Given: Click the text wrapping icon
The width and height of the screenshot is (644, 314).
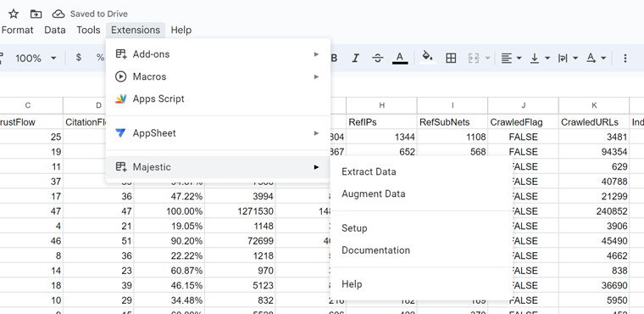Looking at the screenshot, I should point(563,59).
